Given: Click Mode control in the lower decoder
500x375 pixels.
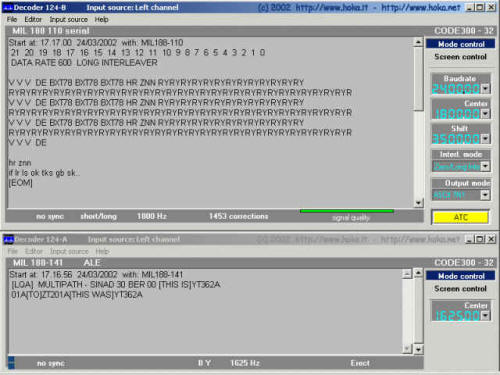Looking at the screenshot, I should click(461, 276).
